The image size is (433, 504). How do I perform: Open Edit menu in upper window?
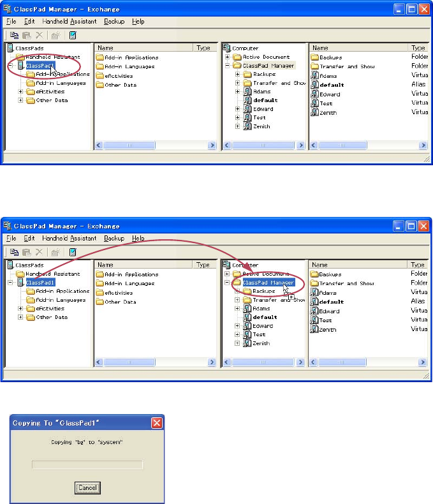tap(29, 22)
